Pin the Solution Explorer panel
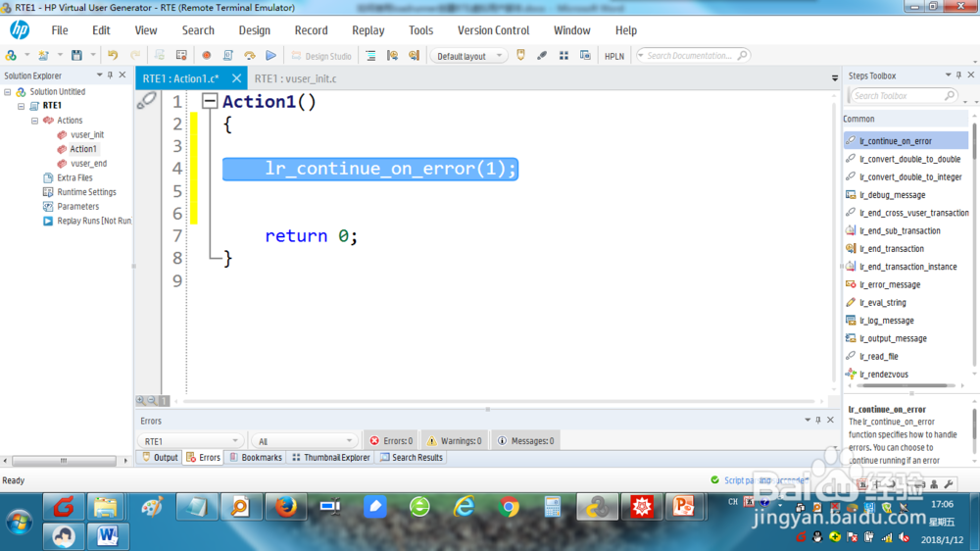This screenshot has width=980, height=551. [111, 75]
